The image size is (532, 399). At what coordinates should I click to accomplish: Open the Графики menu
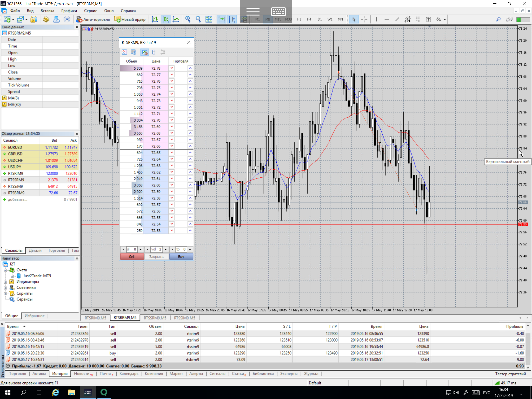coord(69,11)
